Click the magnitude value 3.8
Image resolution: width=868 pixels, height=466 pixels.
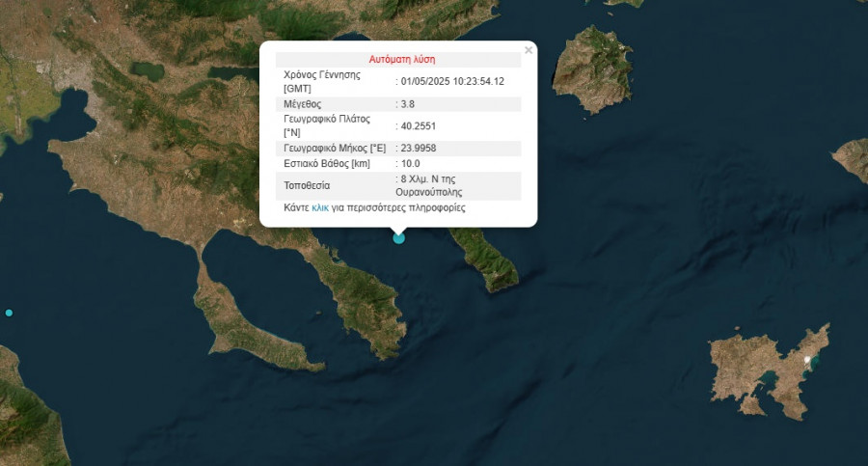tap(407, 104)
